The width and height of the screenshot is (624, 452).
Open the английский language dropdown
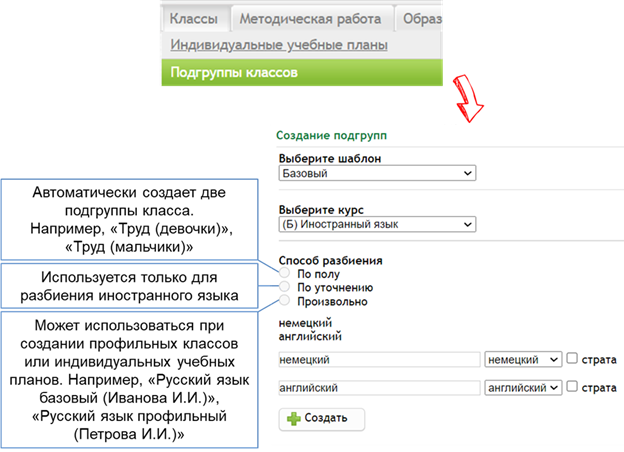[x=522, y=387]
